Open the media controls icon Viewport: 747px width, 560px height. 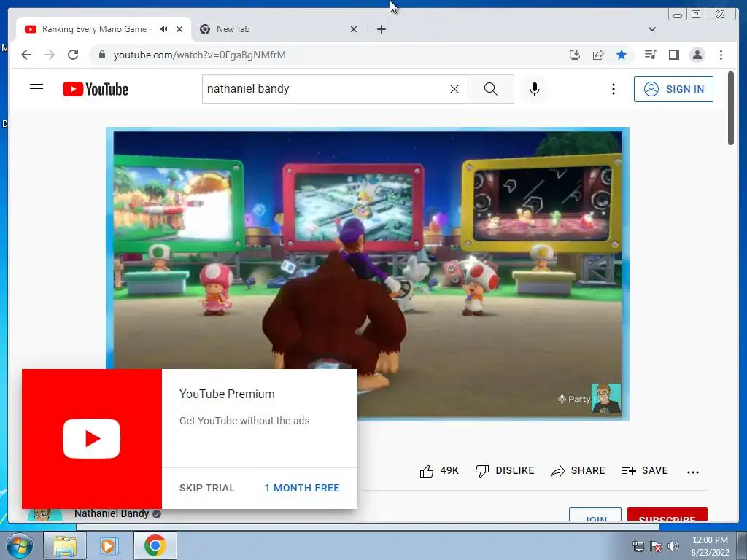(650, 55)
